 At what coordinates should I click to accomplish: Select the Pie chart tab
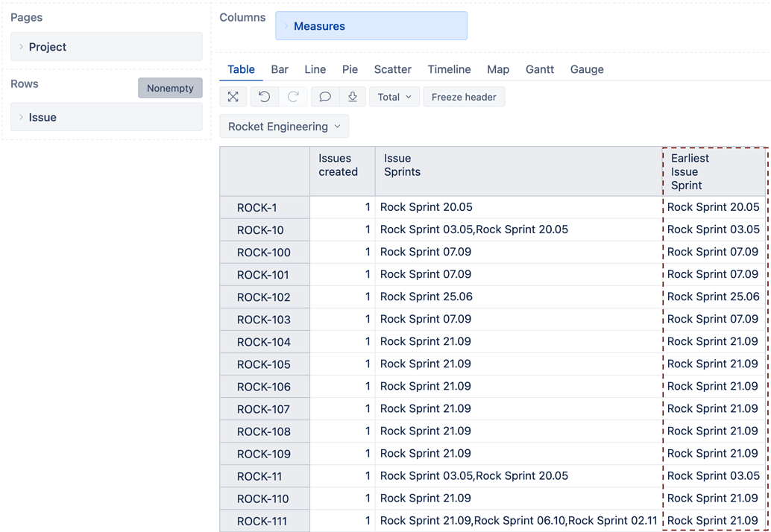click(x=350, y=69)
